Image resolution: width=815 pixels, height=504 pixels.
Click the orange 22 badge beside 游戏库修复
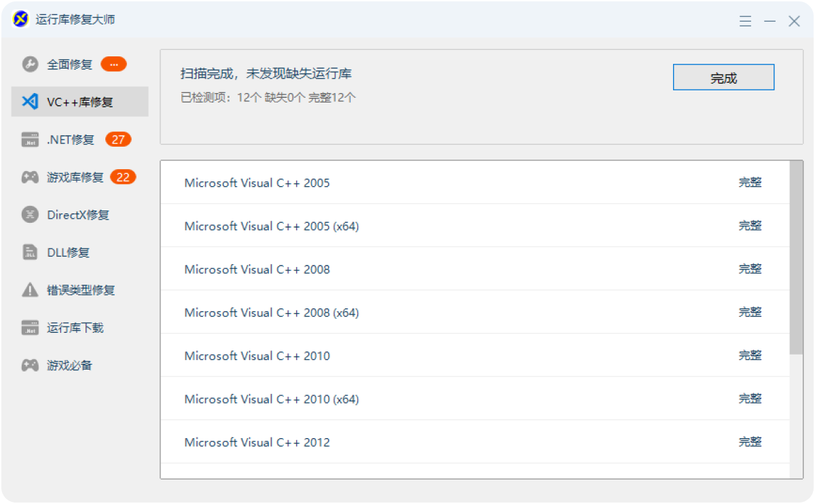(123, 177)
